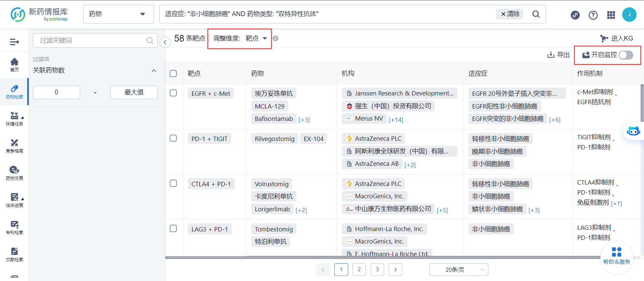
Task: Open the 药物 search type dropdown
Action: click(x=118, y=14)
